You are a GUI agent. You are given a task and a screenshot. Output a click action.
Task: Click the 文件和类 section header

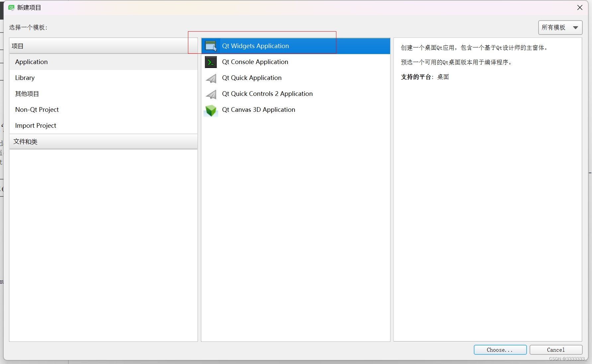tap(104, 142)
